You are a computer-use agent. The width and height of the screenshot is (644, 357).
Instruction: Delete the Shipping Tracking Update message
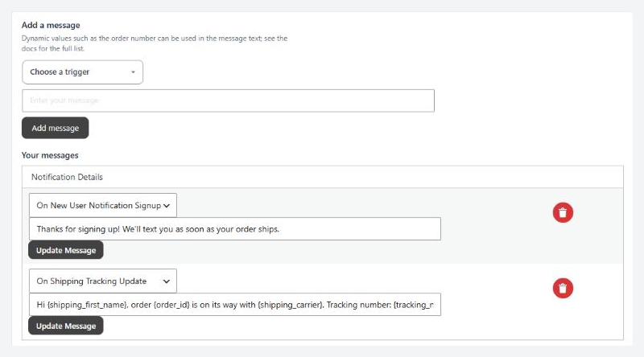563,288
